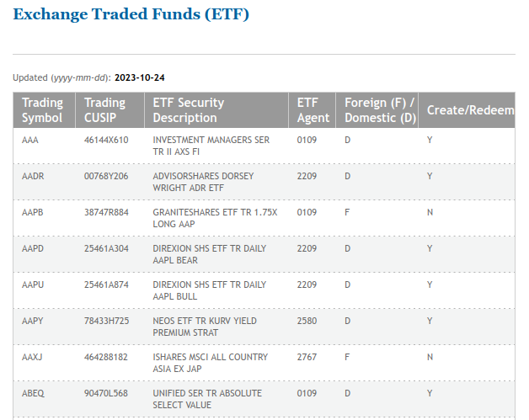529x420 pixels.
Task: Click the Trading CUSIP column header
Action: pyautogui.click(x=104, y=110)
